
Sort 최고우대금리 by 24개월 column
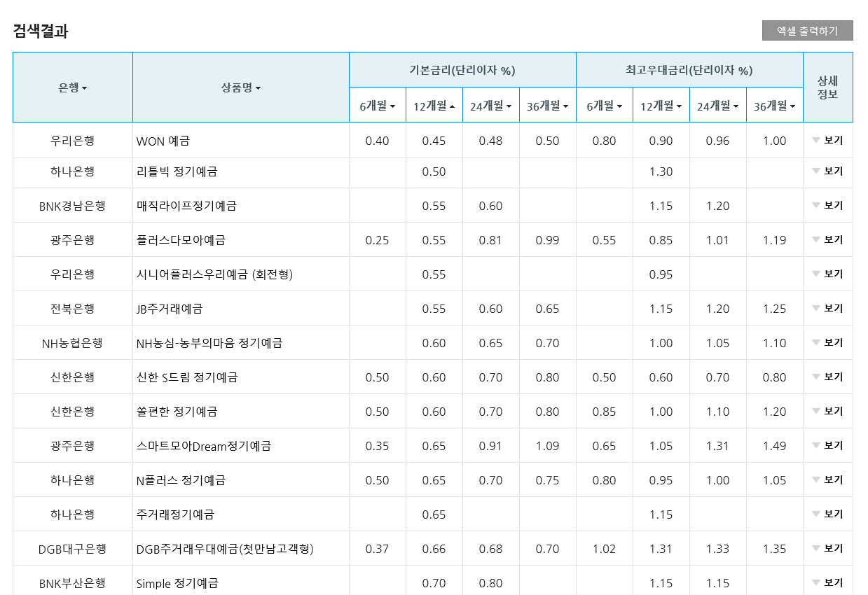(718, 106)
